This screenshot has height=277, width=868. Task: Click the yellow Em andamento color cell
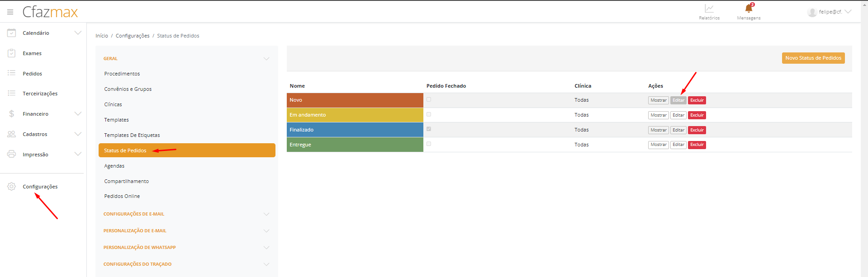click(x=355, y=115)
